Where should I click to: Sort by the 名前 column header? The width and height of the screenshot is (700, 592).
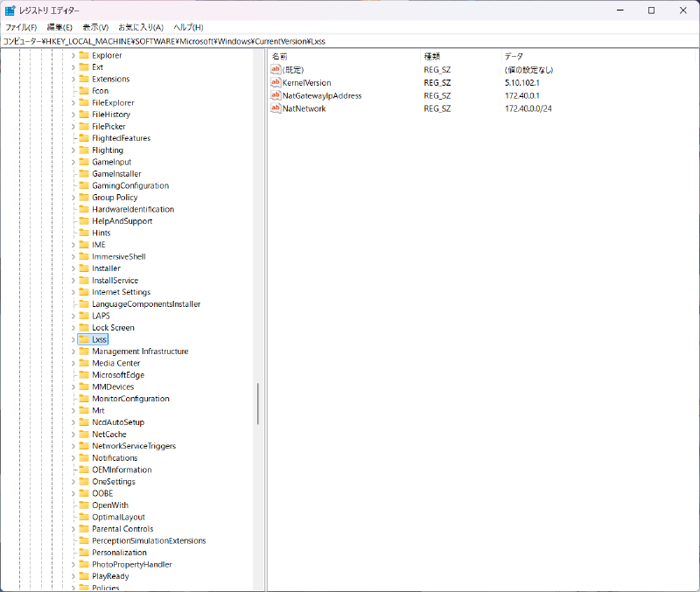coord(280,56)
